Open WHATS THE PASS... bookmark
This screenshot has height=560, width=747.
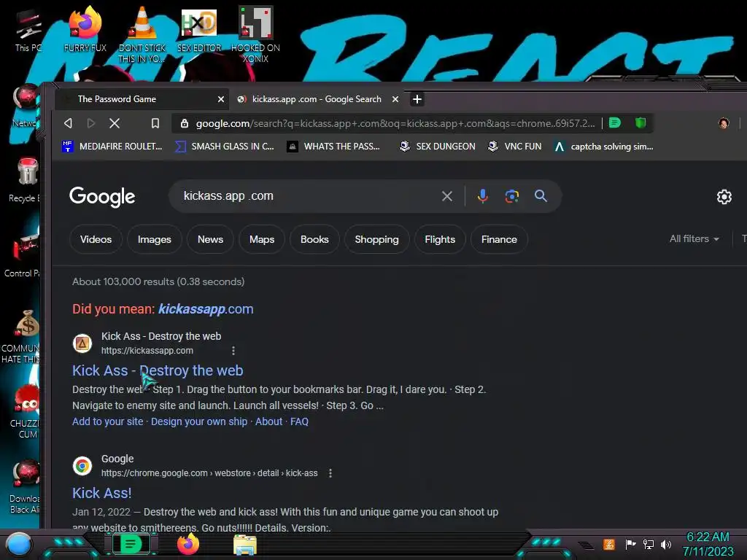[x=333, y=146]
